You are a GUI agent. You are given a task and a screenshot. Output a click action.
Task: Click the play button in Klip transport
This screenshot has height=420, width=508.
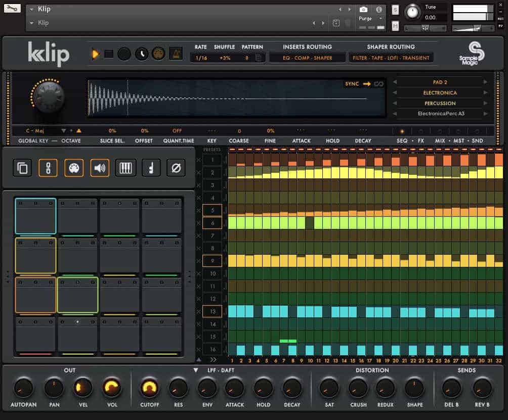tap(95, 54)
